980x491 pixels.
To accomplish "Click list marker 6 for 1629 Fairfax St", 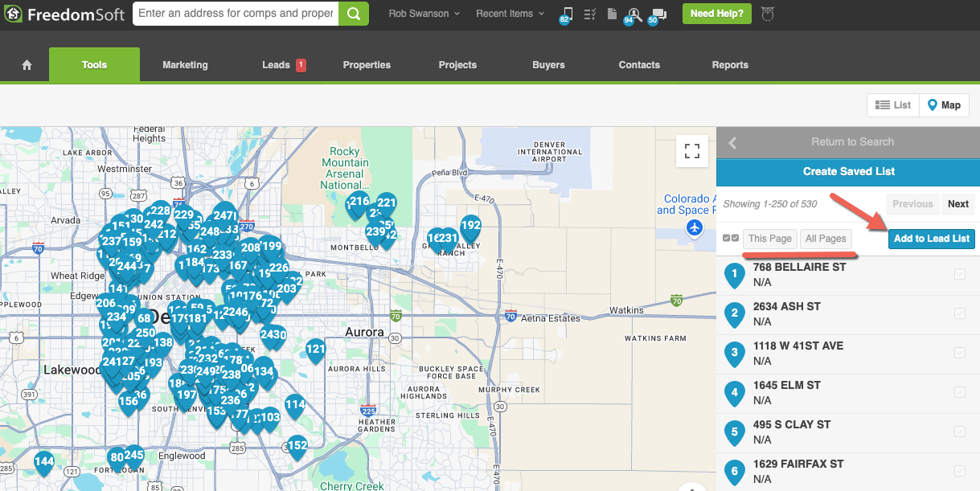I will pyautogui.click(x=734, y=473).
